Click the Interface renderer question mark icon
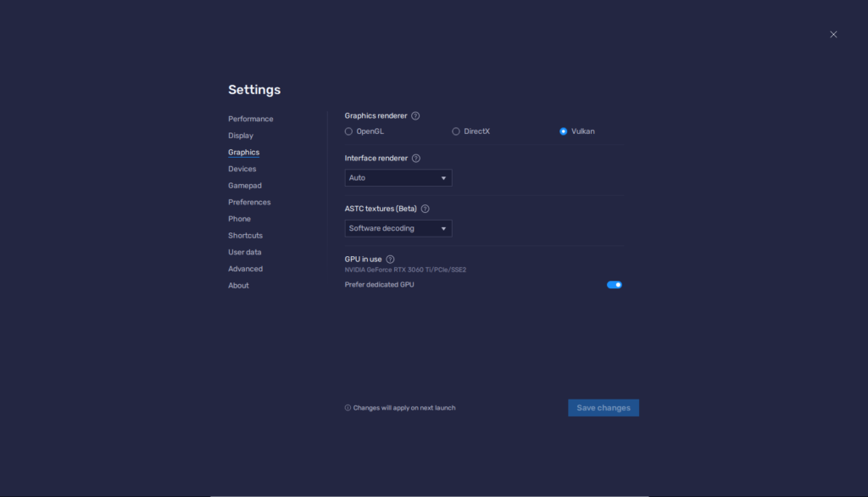The image size is (868, 497). [x=416, y=158]
